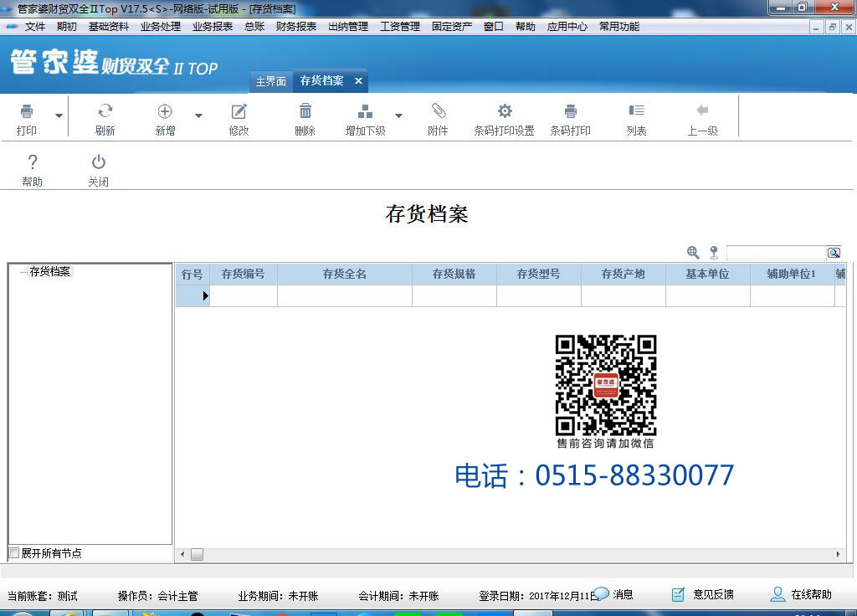This screenshot has height=616, width=857.
Task: Open the 总账 menu
Action: tap(254, 26)
